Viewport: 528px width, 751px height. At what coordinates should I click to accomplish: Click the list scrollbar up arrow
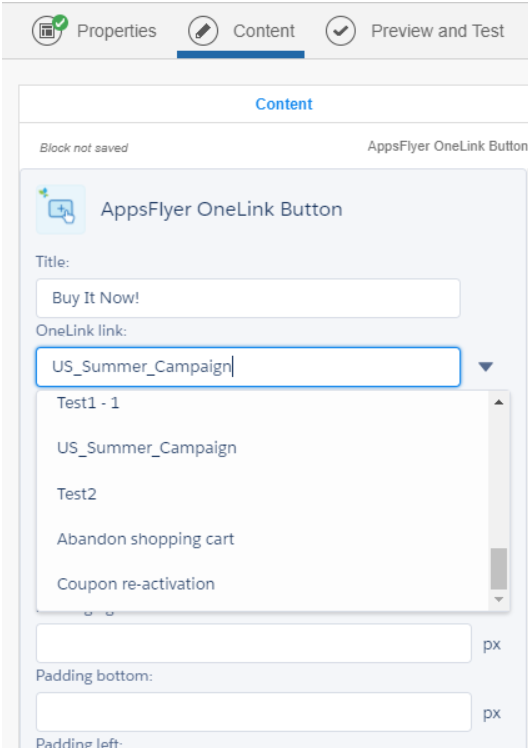[x=499, y=402]
